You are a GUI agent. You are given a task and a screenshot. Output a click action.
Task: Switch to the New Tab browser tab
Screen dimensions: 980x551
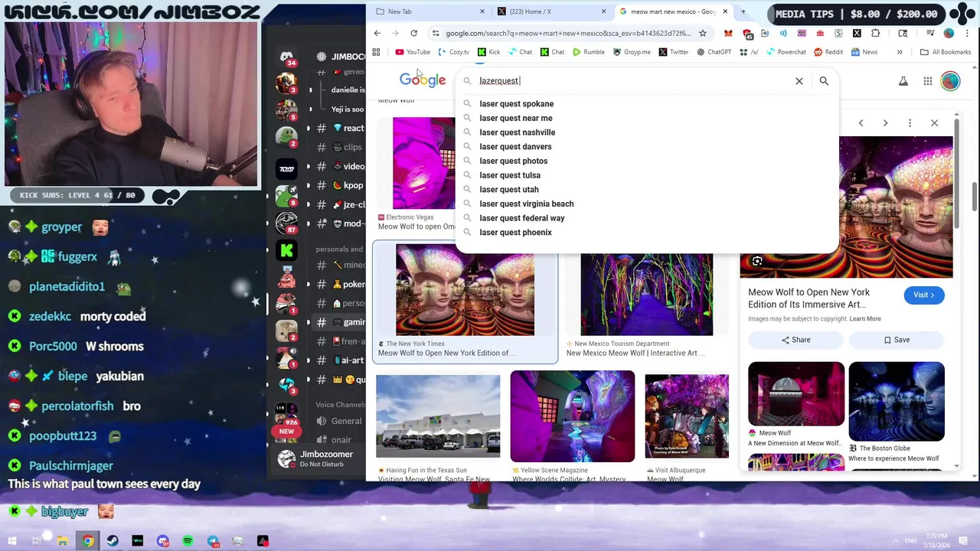[x=429, y=11]
